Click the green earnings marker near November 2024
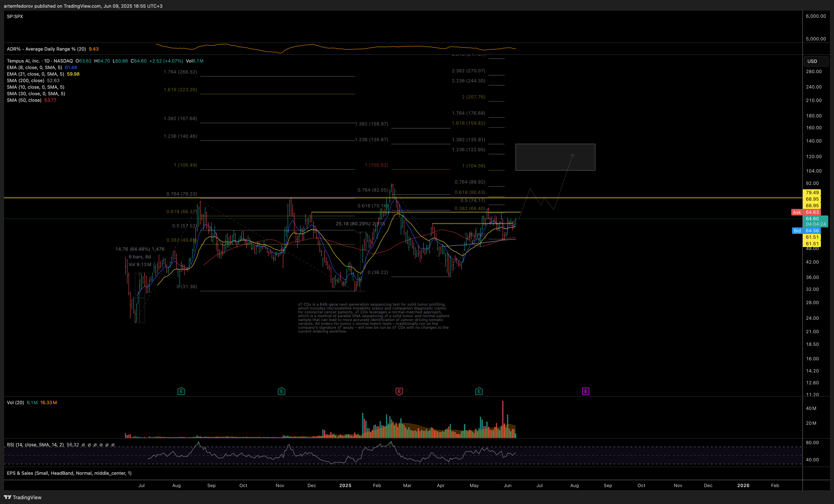The image size is (834, 504). tap(281, 391)
